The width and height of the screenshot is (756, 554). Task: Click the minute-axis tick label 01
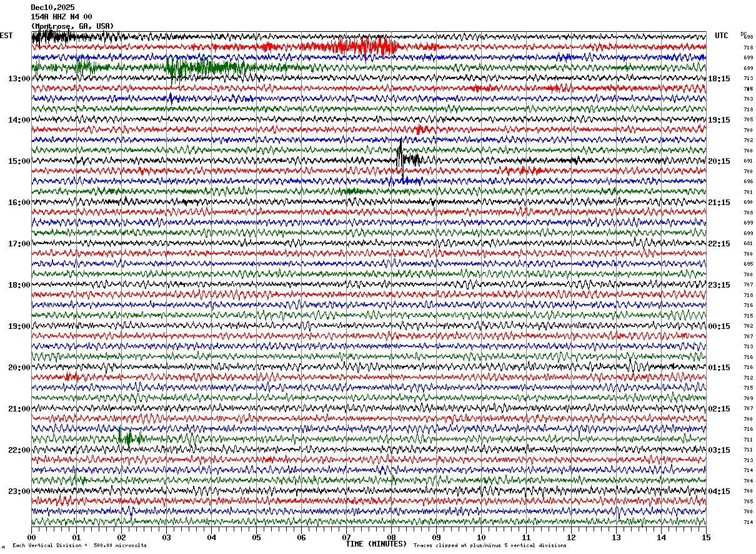click(x=76, y=537)
